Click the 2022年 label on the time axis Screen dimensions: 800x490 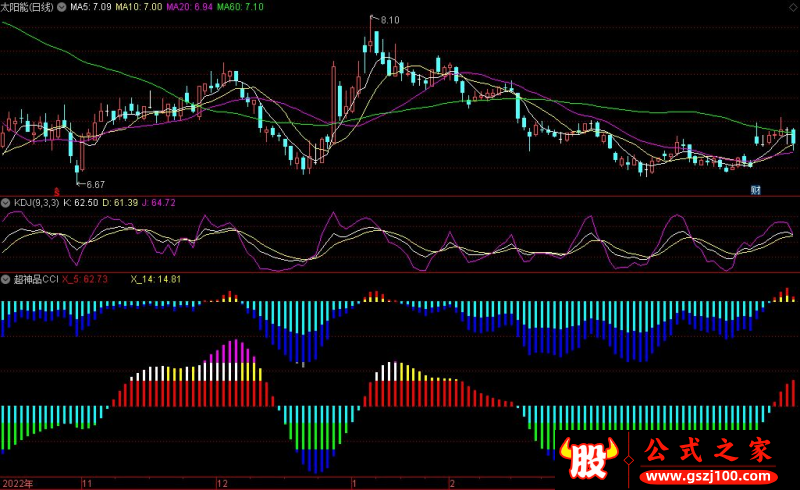(17, 483)
